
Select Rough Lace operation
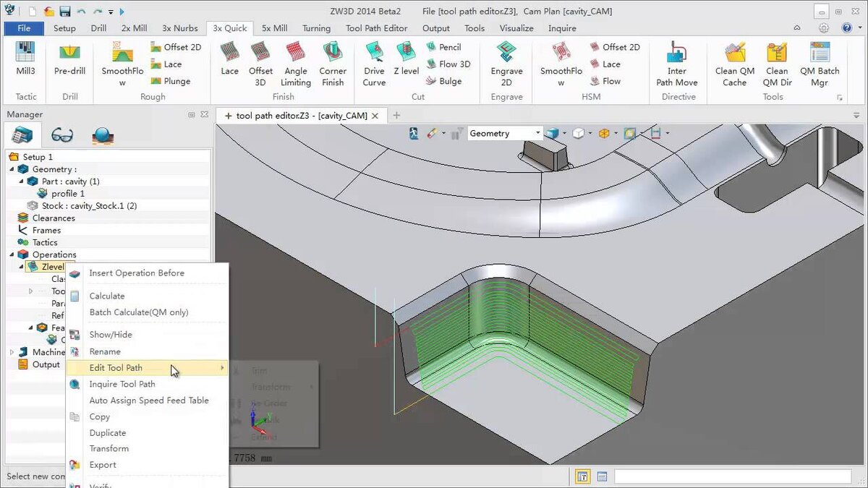pos(166,64)
